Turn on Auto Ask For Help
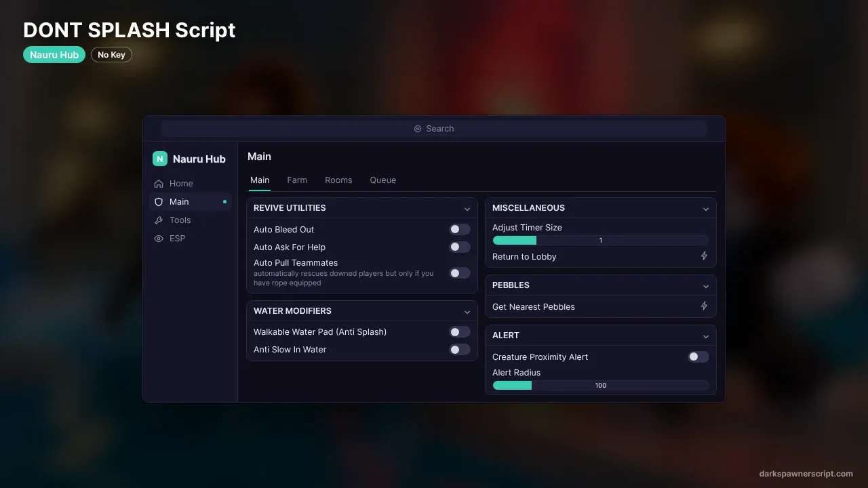Image resolution: width=868 pixels, height=488 pixels. 460,247
